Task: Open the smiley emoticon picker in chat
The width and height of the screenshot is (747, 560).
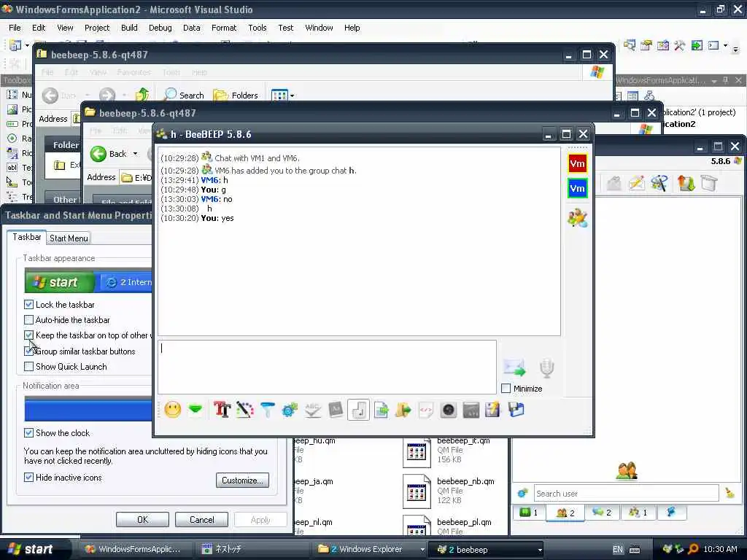Action: click(172, 410)
